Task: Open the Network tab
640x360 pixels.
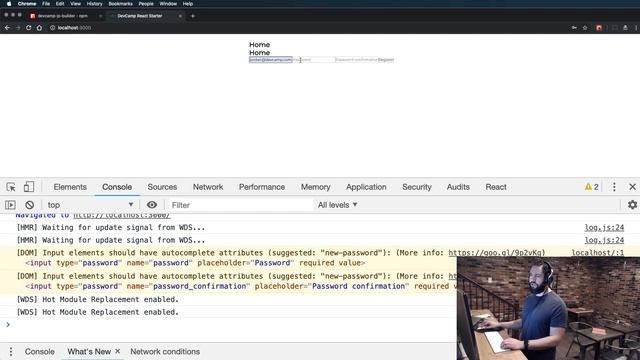Action: [208, 187]
